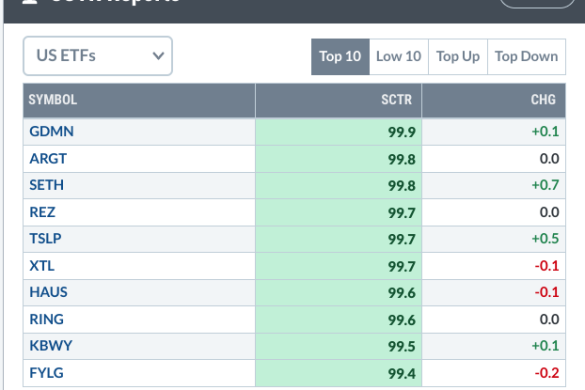The width and height of the screenshot is (585, 390).
Task: Select the Top Up tab
Action: coord(458,57)
